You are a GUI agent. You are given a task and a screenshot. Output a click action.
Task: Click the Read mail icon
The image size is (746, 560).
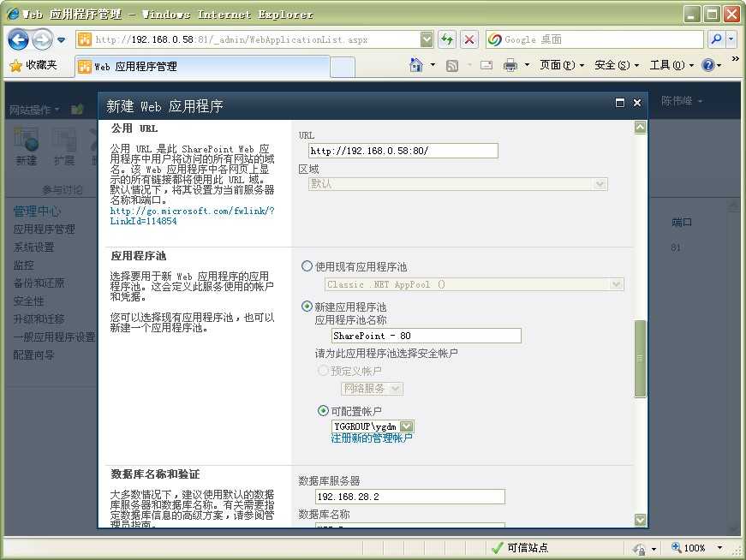click(x=486, y=66)
